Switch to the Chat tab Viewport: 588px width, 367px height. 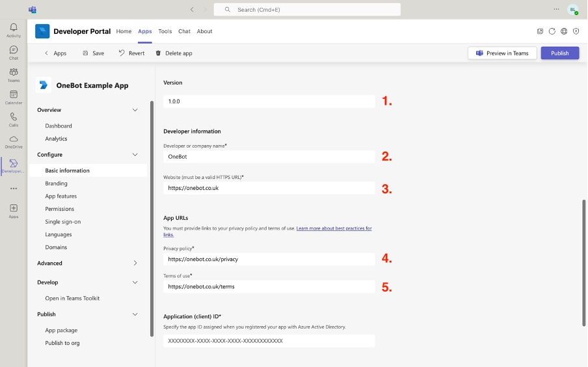(x=184, y=31)
